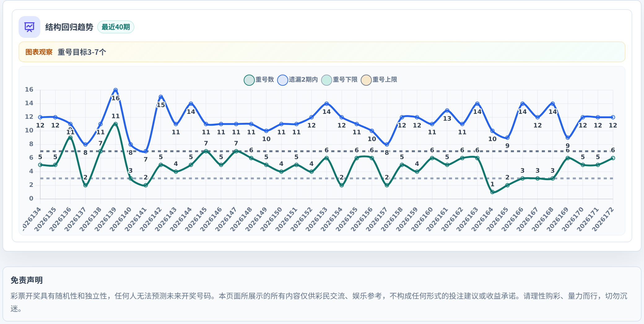
Task: Click the blue point valued 9 at 2026165
Action: click(507, 138)
